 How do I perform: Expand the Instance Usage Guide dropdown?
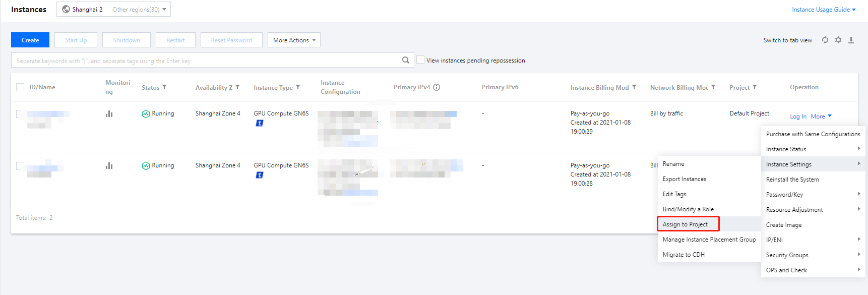click(x=824, y=9)
